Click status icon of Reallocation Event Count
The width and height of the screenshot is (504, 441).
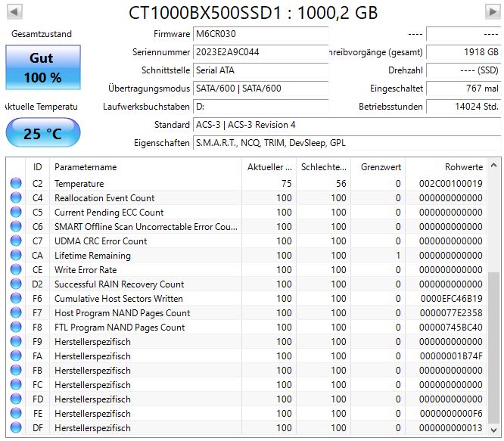point(16,197)
